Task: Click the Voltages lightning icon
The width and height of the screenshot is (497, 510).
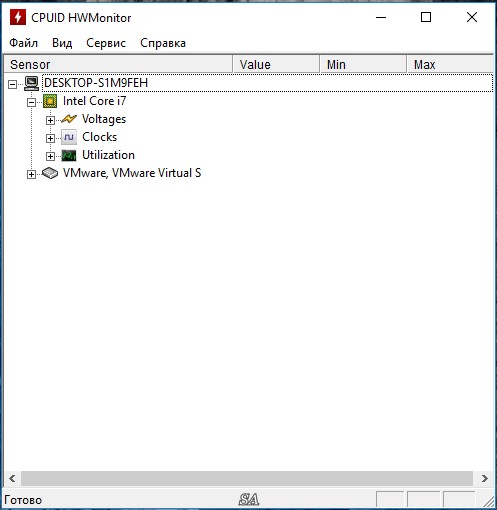Action: (69, 119)
